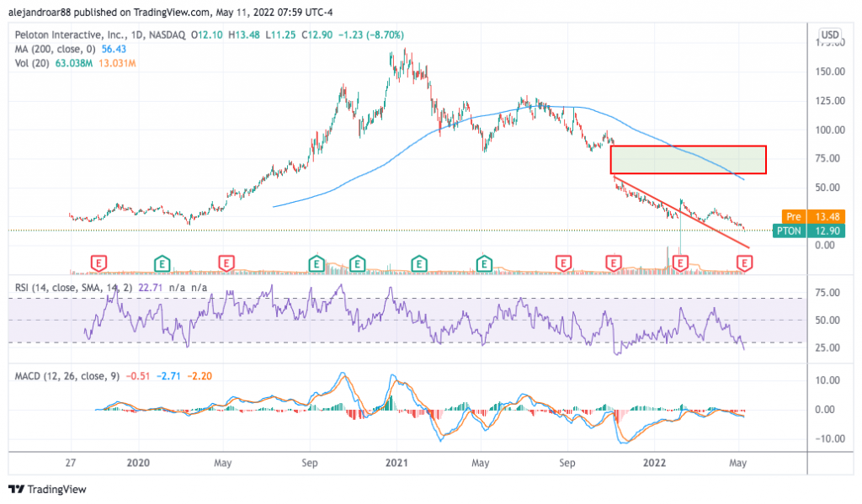Click low price L11.25

click(280, 34)
